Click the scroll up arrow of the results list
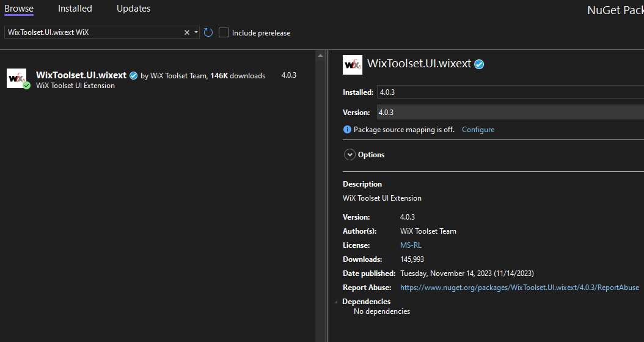The height and width of the screenshot is (342, 644). [320, 56]
